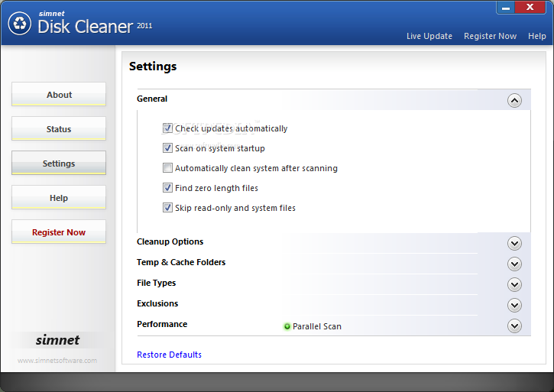Click the Restore Defaults link
Viewport: 554px width, 392px height.
point(169,355)
